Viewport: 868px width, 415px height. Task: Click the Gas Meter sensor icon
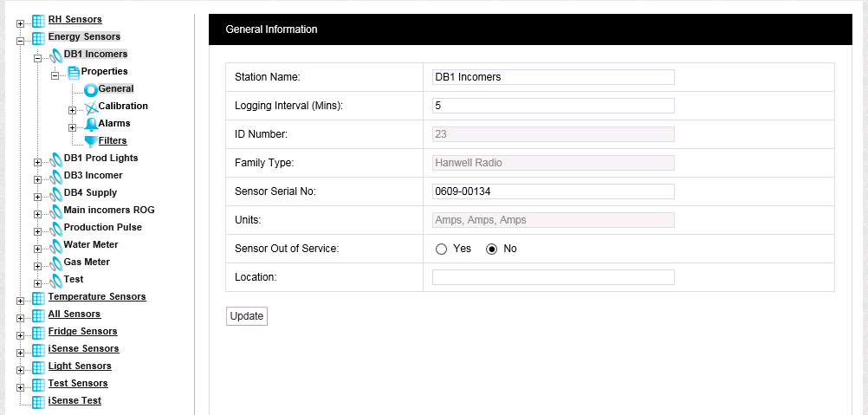[56, 263]
